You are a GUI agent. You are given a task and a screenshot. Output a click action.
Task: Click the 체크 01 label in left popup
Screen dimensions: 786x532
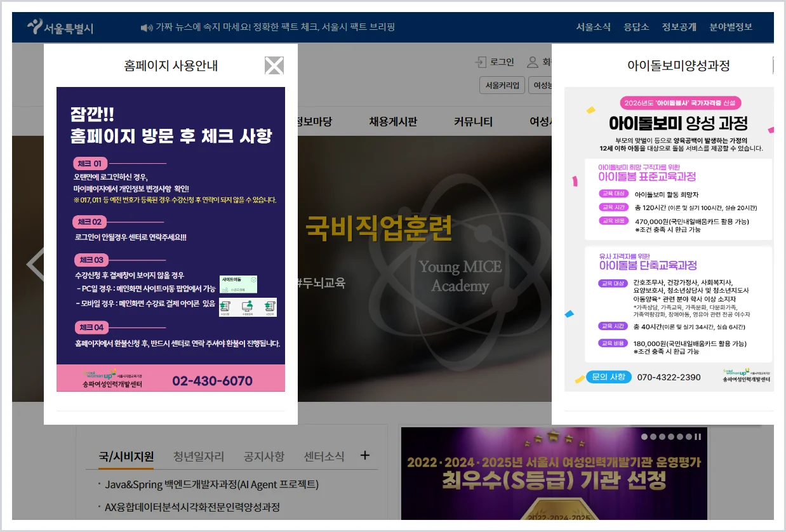(x=90, y=163)
